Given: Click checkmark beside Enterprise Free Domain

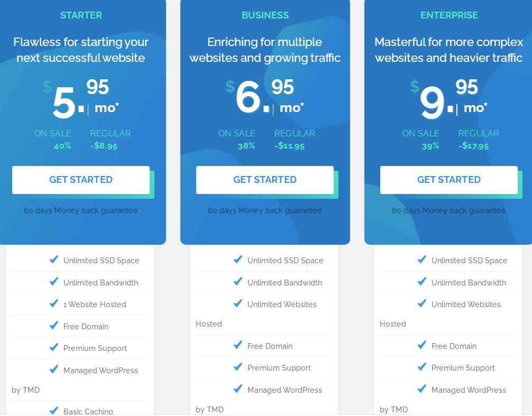Looking at the screenshot, I should coord(422,345).
